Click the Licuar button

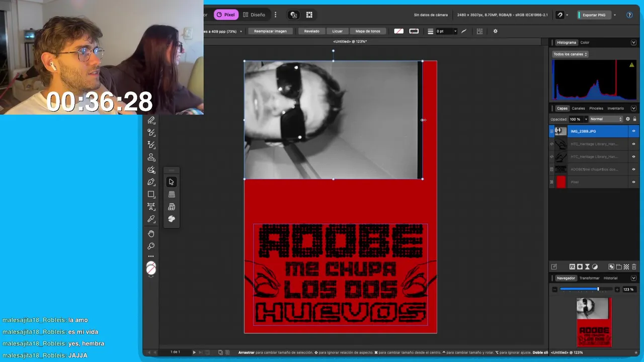point(337,31)
